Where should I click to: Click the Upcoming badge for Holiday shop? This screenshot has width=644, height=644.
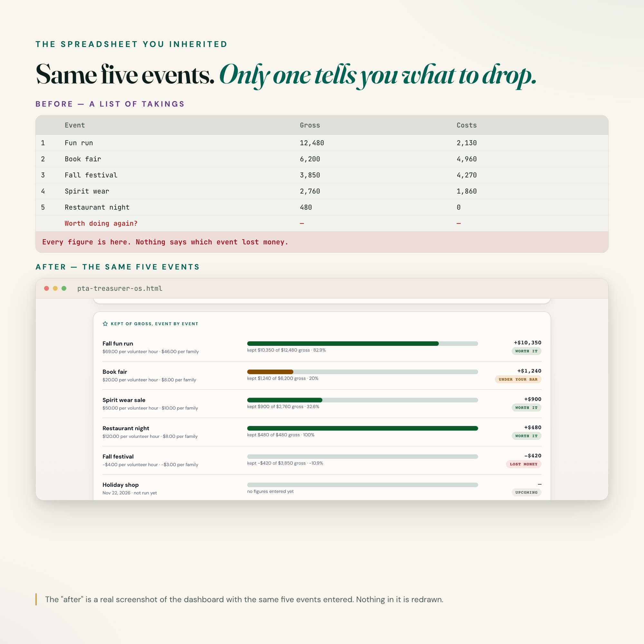coord(526,492)
